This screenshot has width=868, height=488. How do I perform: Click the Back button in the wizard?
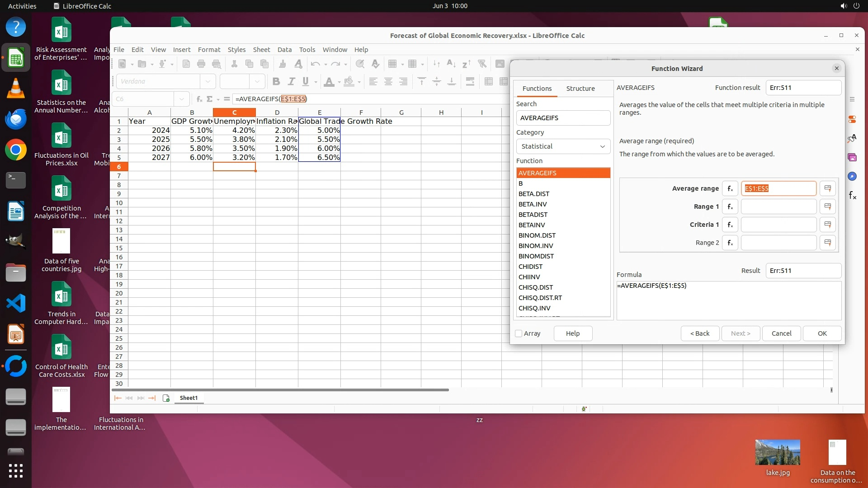tap(699, 333)
